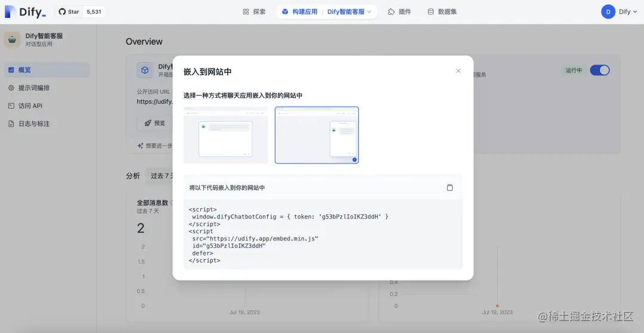Screen dimensions: 644x333
Task: Open the 探索 tab
Action: tap(254, 11)
